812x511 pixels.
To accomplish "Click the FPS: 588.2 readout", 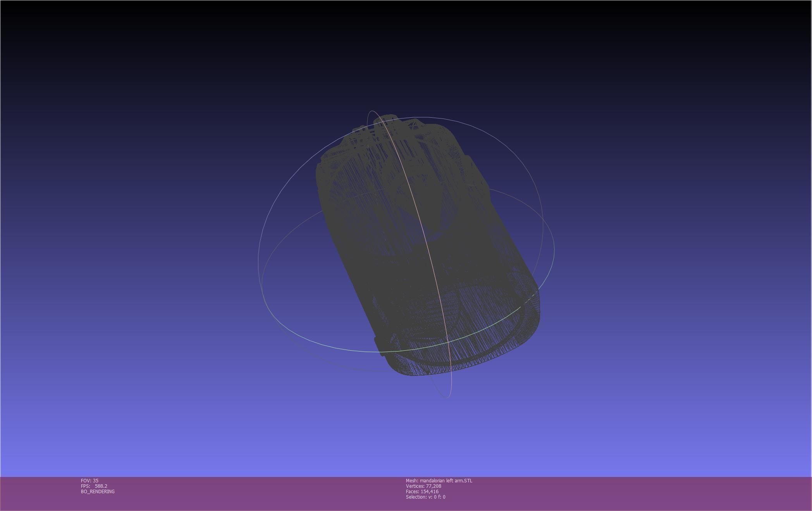I will (x=94, y=486).
